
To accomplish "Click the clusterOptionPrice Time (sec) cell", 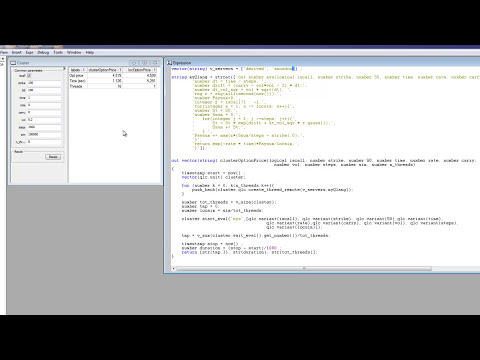I will point(105,81).
